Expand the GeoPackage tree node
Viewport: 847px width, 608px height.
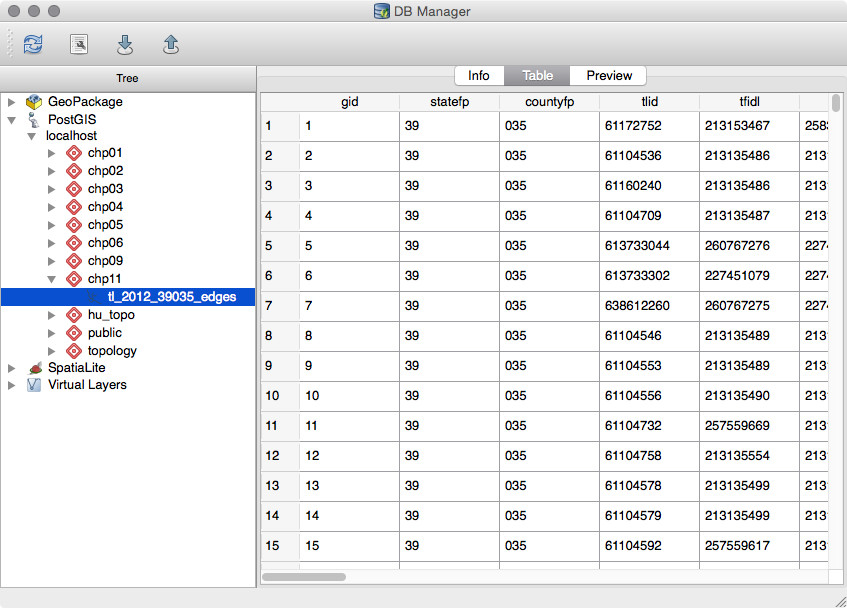point(12,102)
